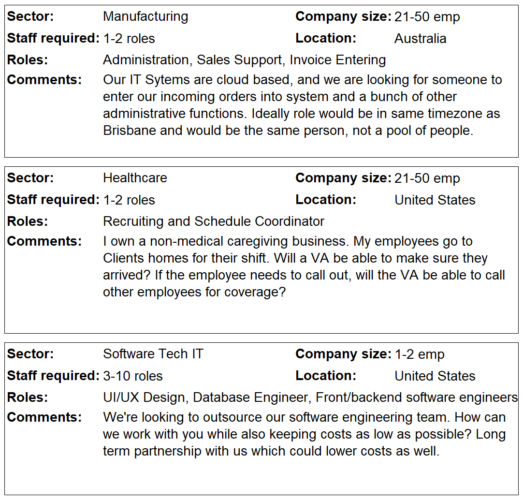Click Administration, Sales Support, Invoice Entering roles
Viewport: 523px width, 500px height.
click(x=244, y=60)
